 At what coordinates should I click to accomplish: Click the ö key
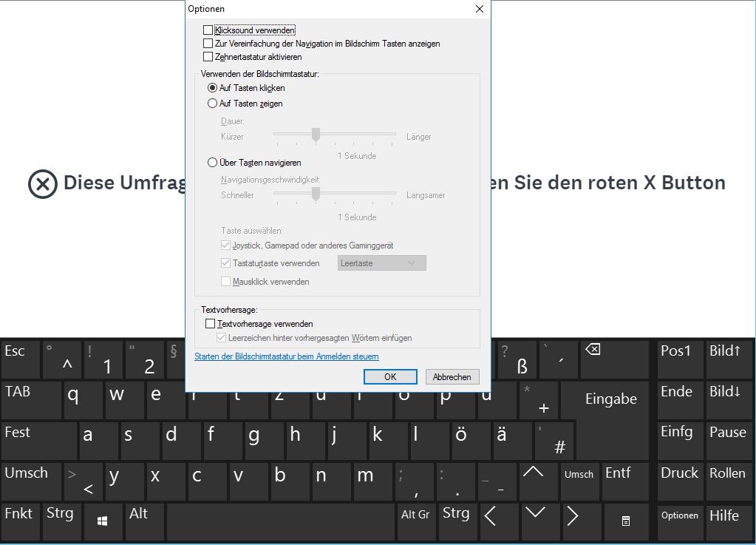pyautogui.click(x=471, y=440)
